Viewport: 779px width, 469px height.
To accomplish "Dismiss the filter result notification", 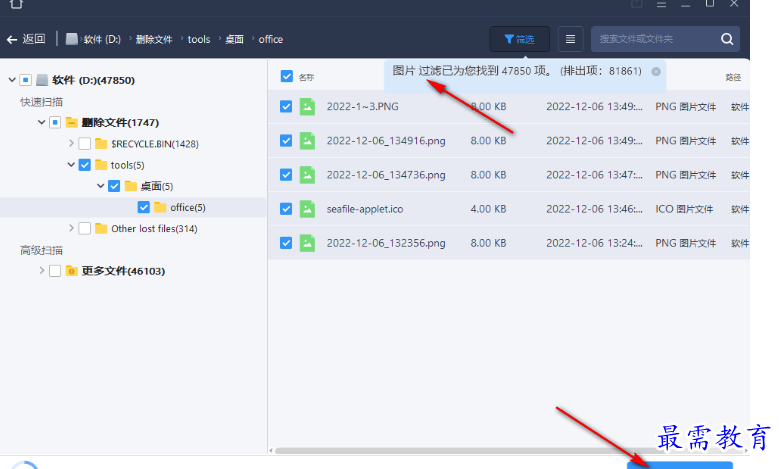I will (x=656, y=72).
